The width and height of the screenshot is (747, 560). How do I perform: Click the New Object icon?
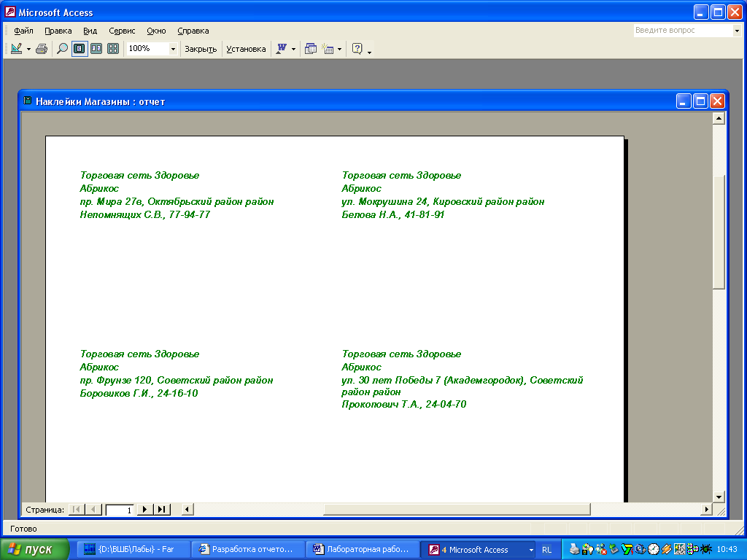(328, 49)
